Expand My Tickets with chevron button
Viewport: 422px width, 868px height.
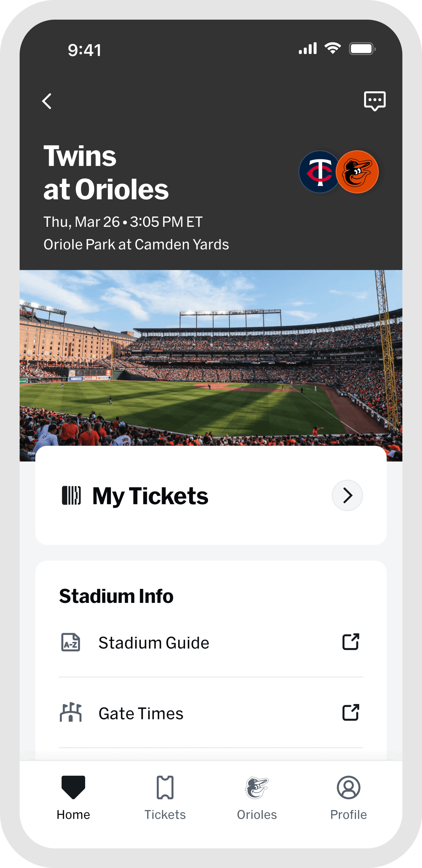click(x=347, y=495)
